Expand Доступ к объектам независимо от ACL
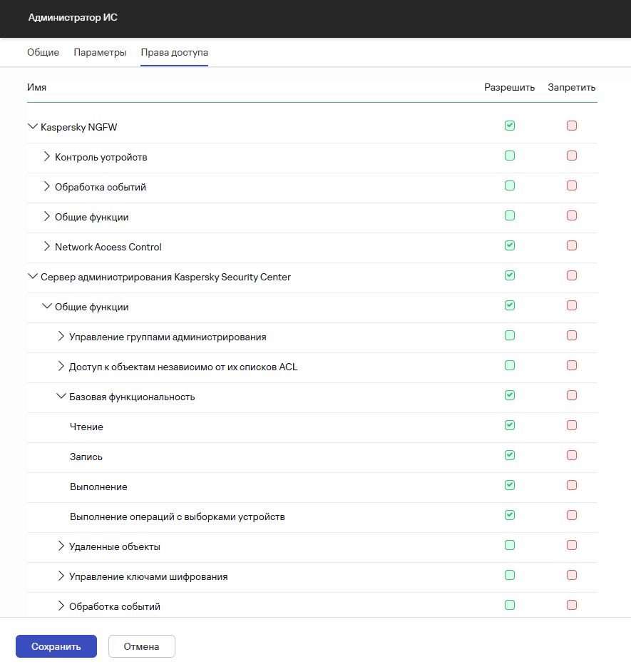The width and height of the screenshot is (631, 672). (61, 367)
